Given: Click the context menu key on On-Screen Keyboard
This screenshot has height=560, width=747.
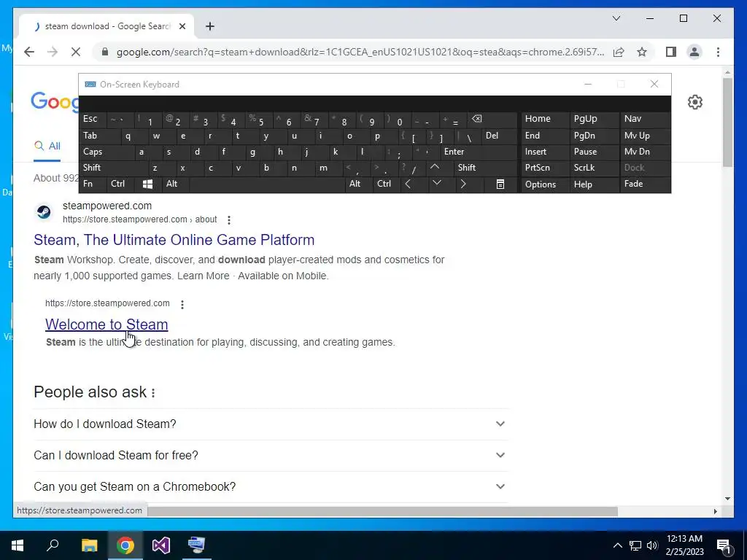Looking at the screenshot, I should pyautogui.click(x=500, y=184).
